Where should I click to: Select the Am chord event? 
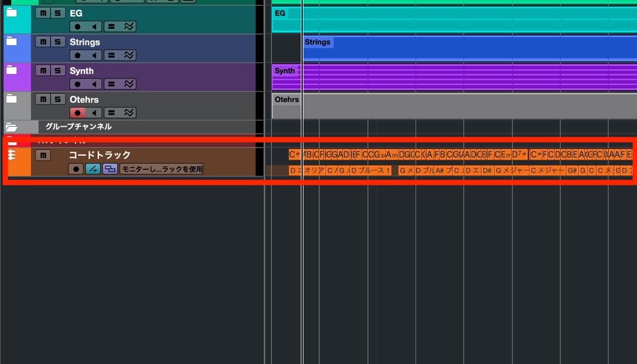pyautogui.click(x=391, y=154)
